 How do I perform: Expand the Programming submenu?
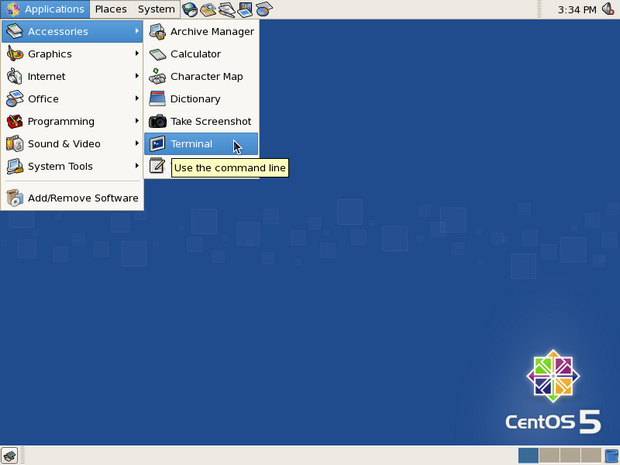72,121
